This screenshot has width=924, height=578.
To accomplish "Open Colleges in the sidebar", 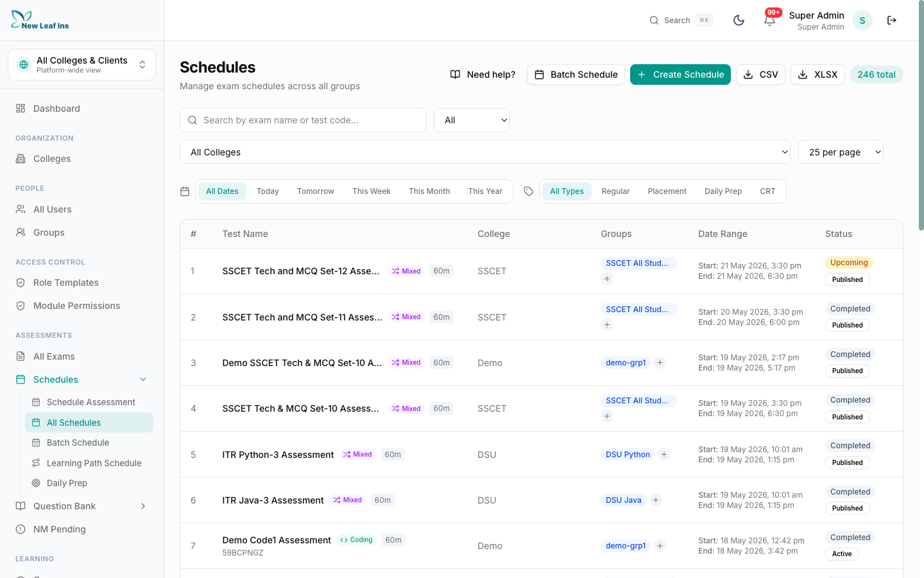I will (x=81, y=159).
